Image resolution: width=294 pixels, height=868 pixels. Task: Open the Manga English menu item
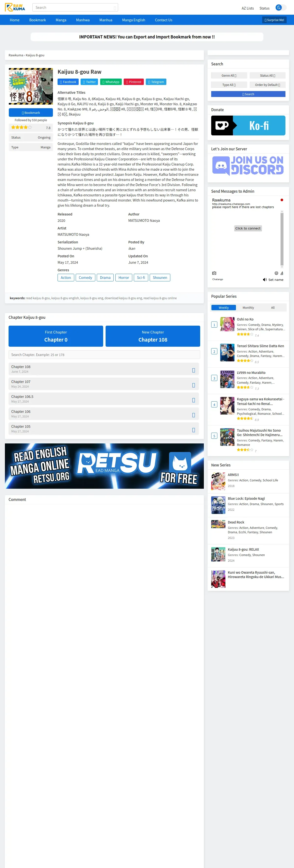click(x=134, y=20)
